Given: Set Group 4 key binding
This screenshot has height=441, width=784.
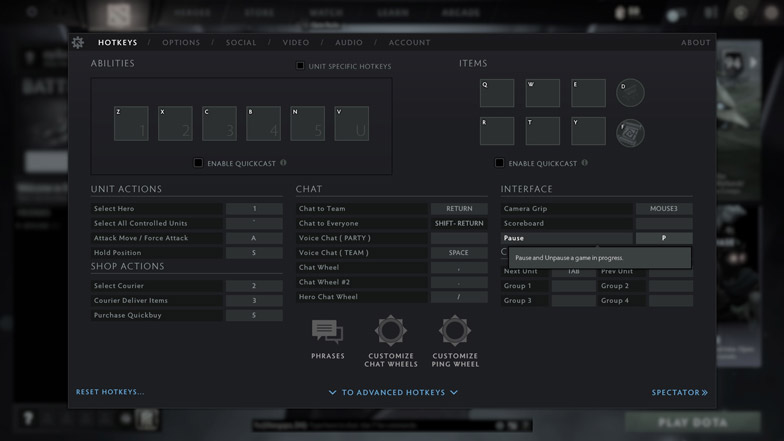Looking at the screenshot, I should click(x=671, y=300).
